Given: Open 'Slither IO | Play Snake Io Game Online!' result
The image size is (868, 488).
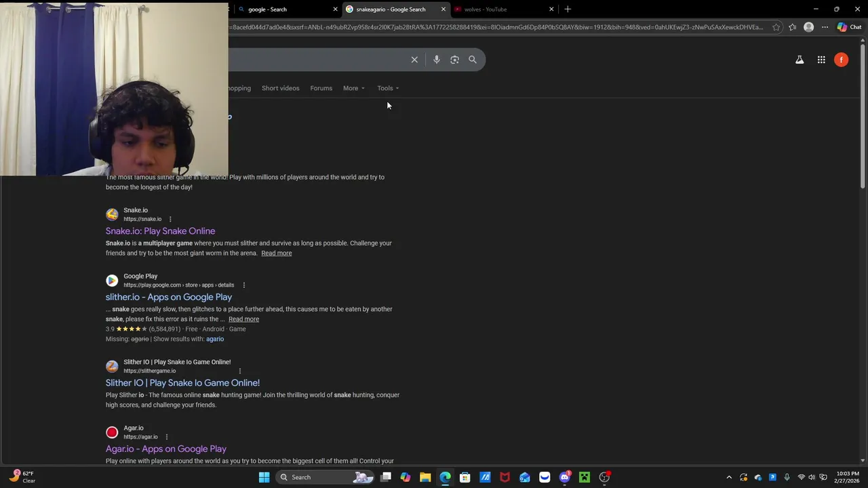Looking at the screenshot, I should click(182, 383).
